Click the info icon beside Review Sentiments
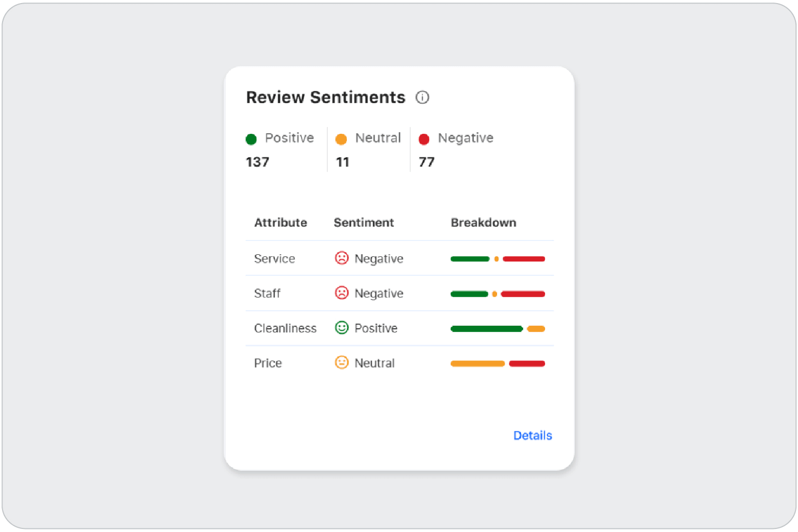 [x=422, y=97]
